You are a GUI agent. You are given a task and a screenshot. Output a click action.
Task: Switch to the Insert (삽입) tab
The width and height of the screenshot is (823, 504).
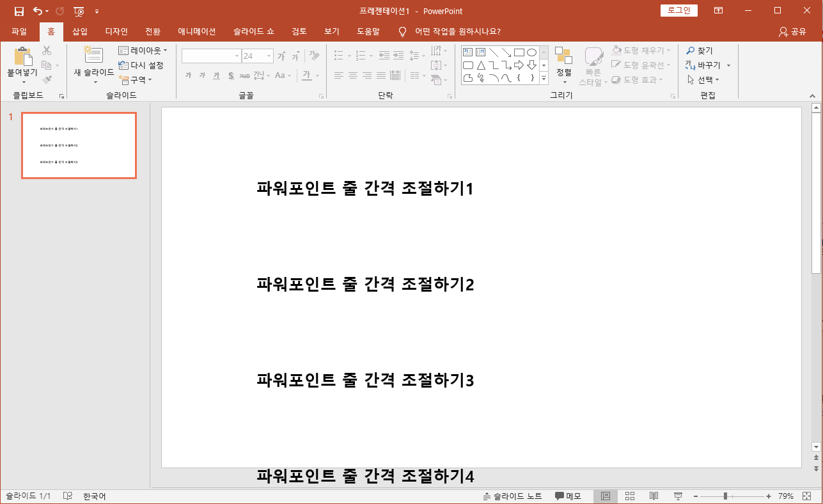pyautogui.click(x=80, y=31)
